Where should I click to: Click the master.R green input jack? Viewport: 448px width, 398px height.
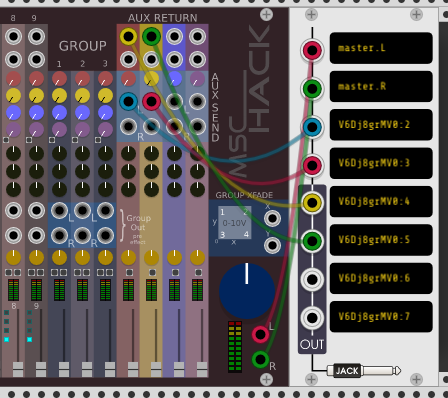tap(312, 89)
